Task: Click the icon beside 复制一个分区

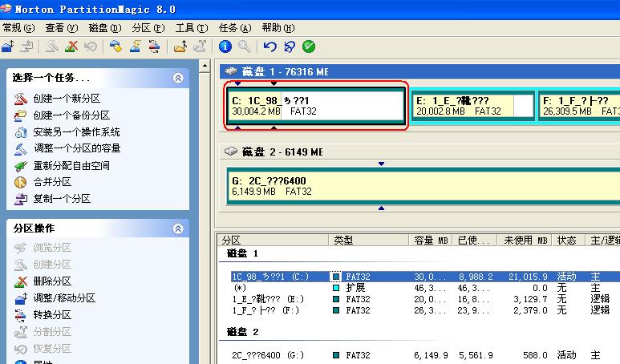Action: click(x=21, y=199)
